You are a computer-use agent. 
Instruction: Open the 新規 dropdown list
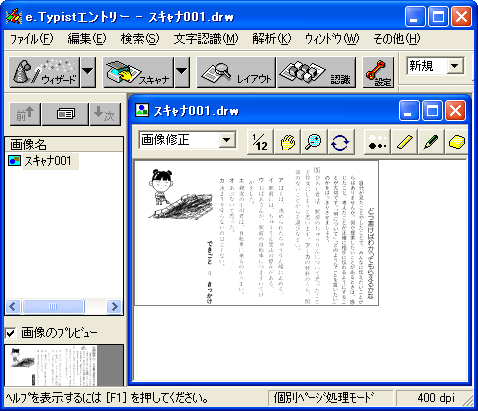tap(435, 66)
